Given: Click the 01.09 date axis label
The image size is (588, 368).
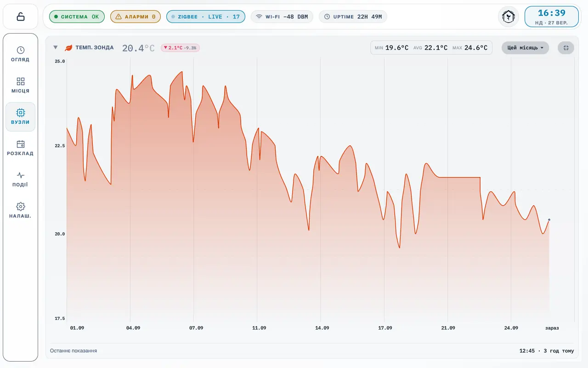Looking at the screenshot, I should (x=77, y=328).
